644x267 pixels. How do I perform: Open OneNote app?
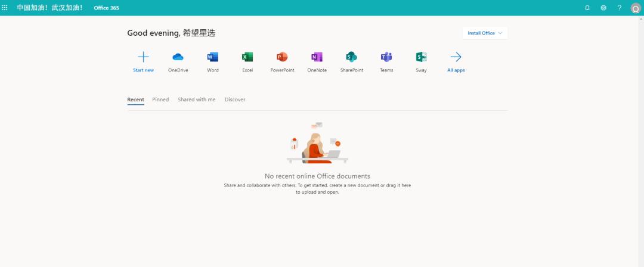[x=317, y=57]
